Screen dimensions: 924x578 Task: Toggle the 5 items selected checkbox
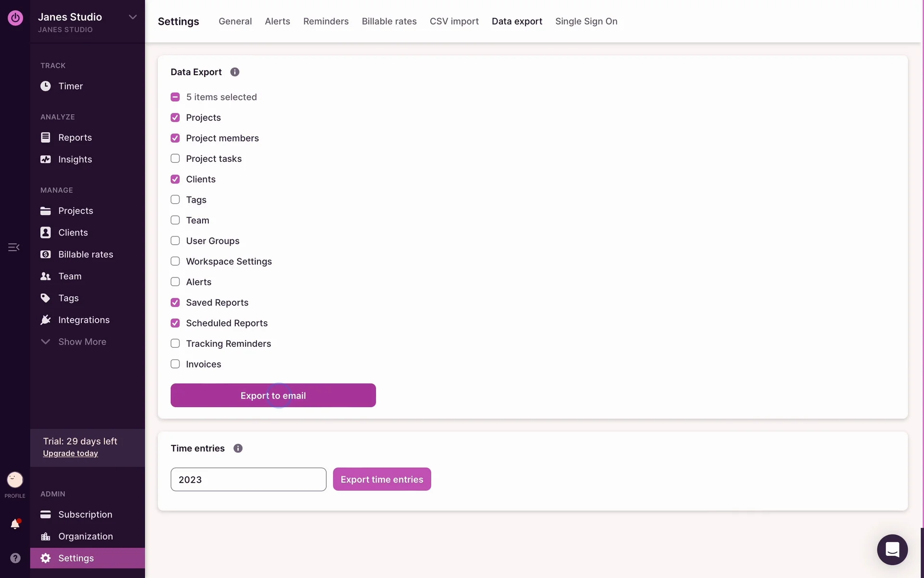click(x=175, y=97)
